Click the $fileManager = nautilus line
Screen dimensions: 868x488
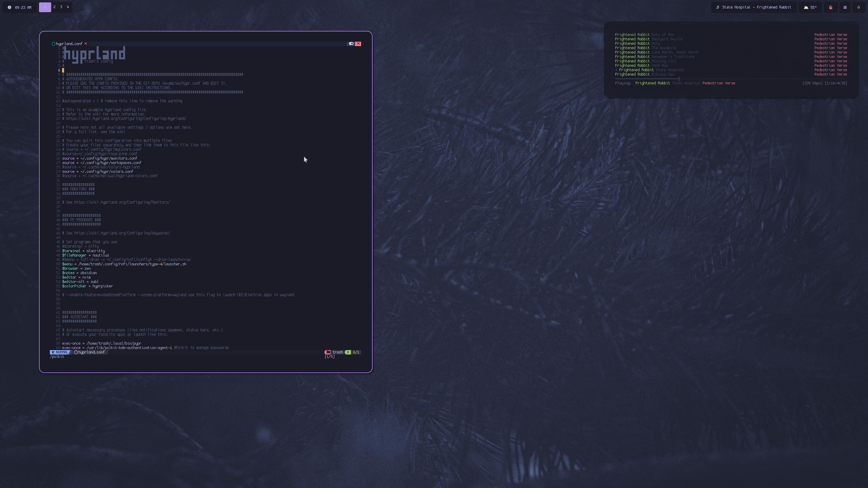click(85, 255)
